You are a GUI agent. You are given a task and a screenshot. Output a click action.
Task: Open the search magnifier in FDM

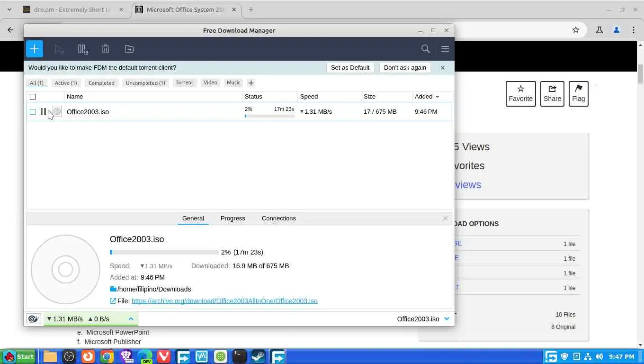pyautogui.click(x=425, y=49)
